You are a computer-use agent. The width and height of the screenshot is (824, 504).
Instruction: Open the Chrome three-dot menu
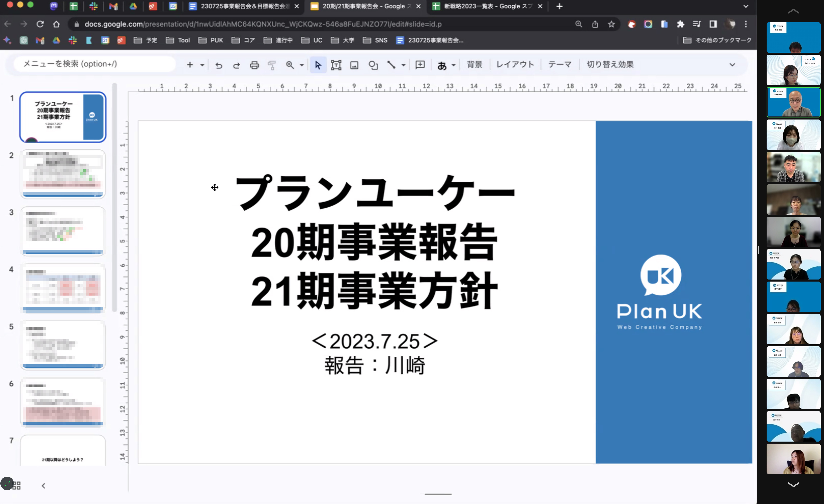point(746,24)
